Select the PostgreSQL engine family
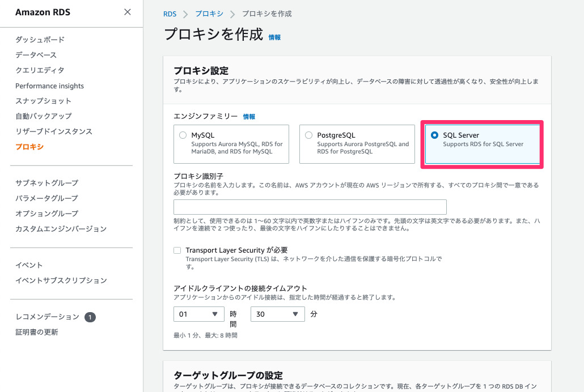This screenshot has width=584, height=392. pos(309,134)
